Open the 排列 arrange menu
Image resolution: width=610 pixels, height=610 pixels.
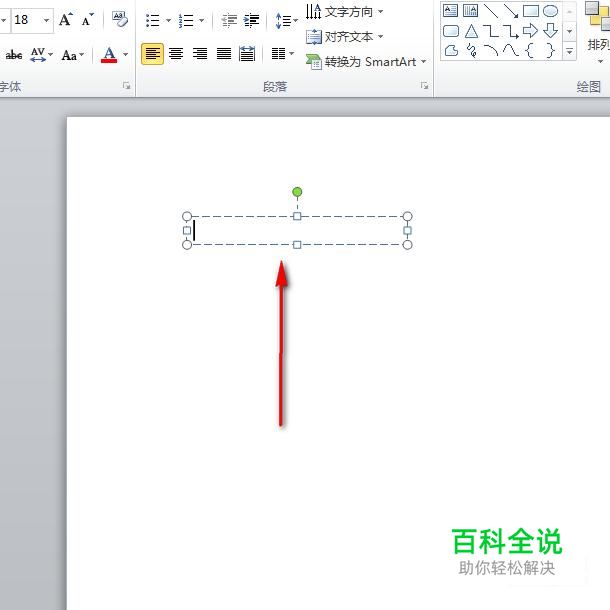click(x=598, y=33)
